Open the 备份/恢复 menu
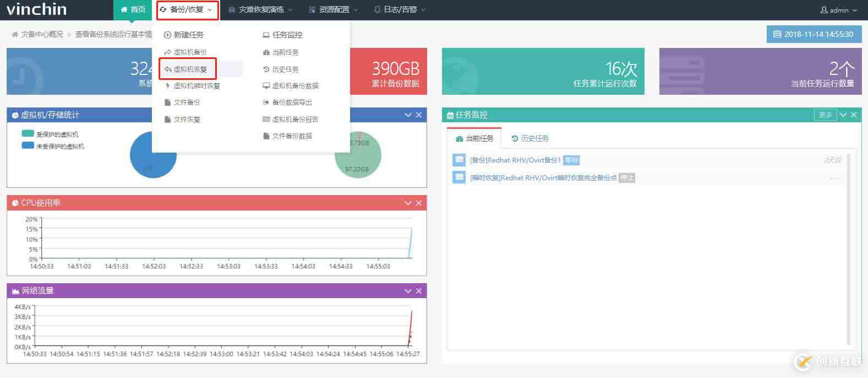 tap(187, 10)
